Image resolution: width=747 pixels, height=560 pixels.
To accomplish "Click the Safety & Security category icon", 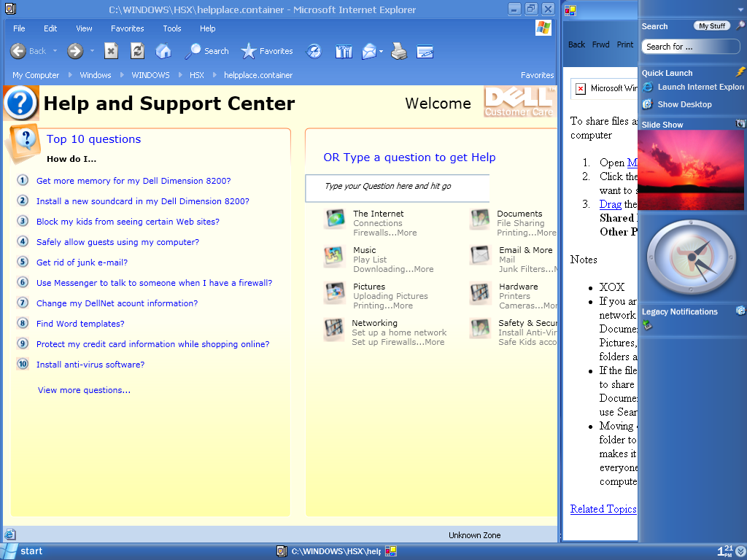I will click(480, 329).
